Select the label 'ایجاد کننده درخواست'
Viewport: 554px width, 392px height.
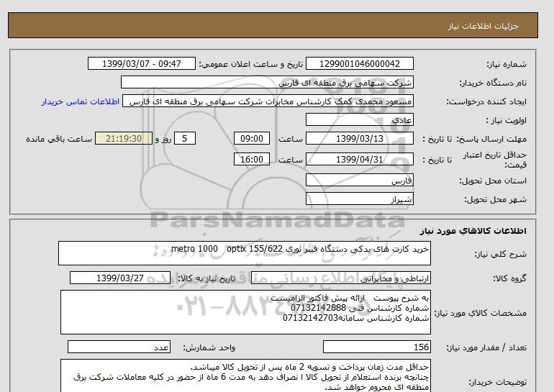pyautogui.click(x=486, y=101)
